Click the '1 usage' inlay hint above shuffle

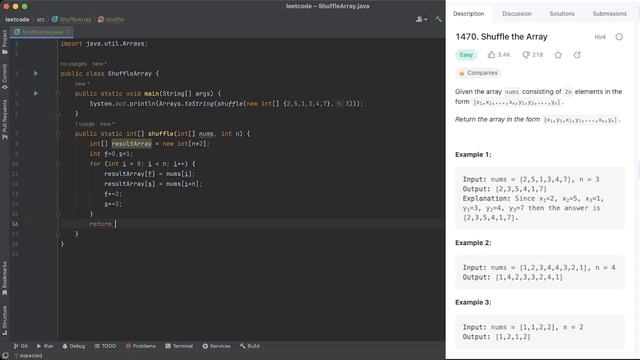[85, 124]
